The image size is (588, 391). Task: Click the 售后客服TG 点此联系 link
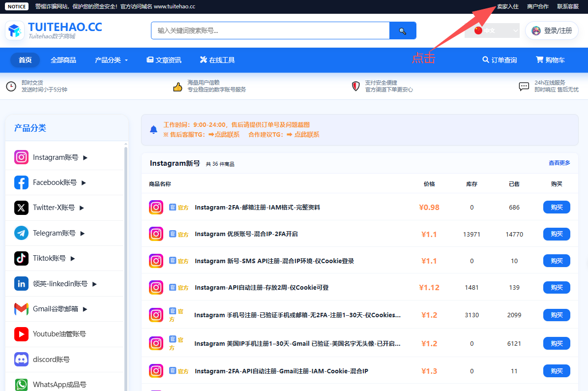pos(227,135)
